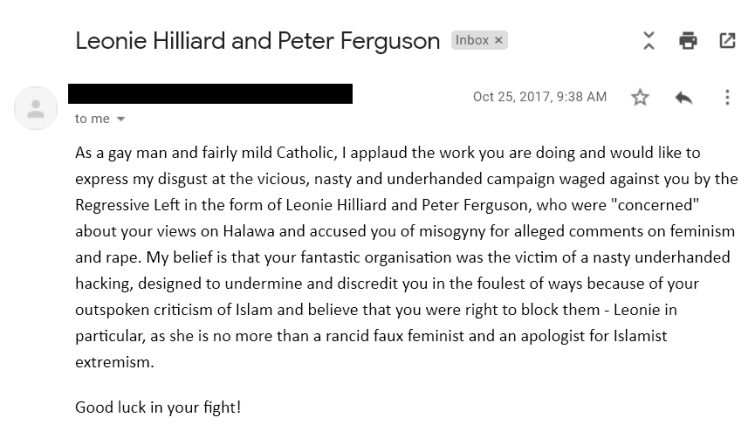This screenshot has height=445, width=755.
Task: Print this email conversation
Action: click(x=687, y=41)
